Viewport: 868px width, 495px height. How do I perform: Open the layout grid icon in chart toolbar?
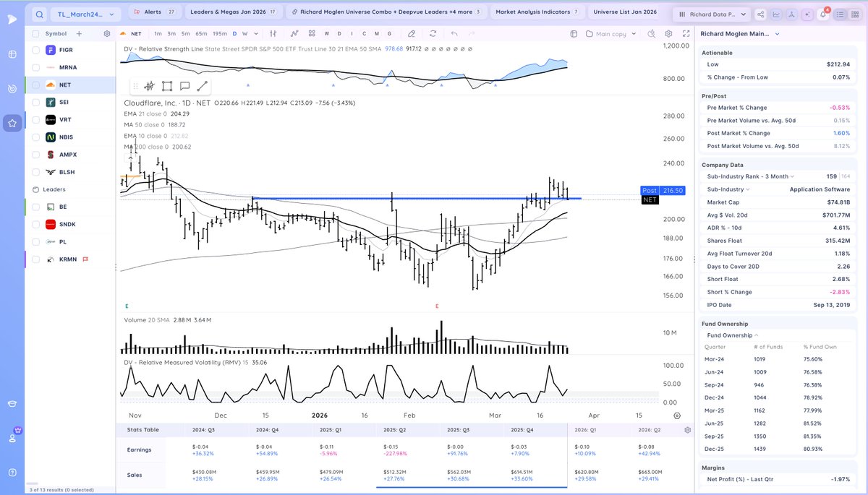coord(311,33)
